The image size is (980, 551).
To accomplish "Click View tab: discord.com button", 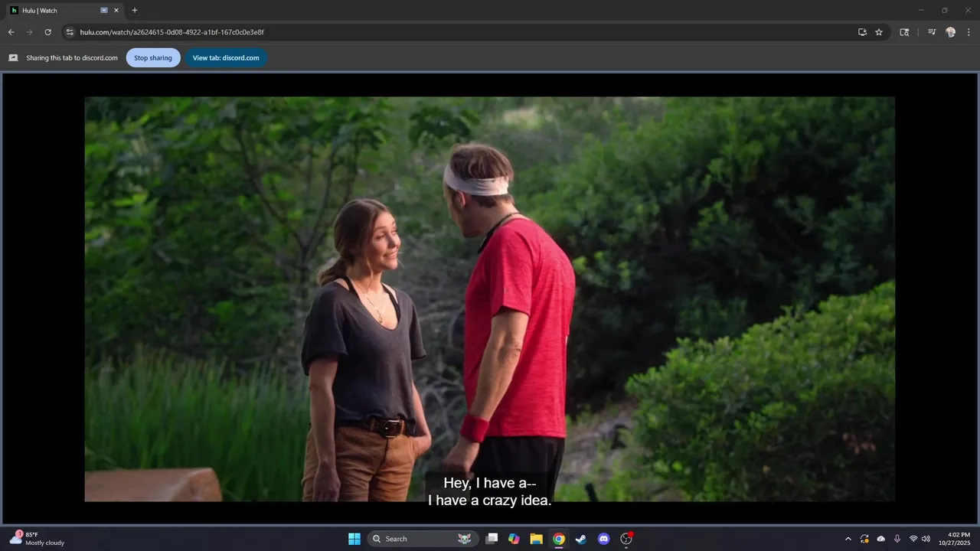I will 226,57.
